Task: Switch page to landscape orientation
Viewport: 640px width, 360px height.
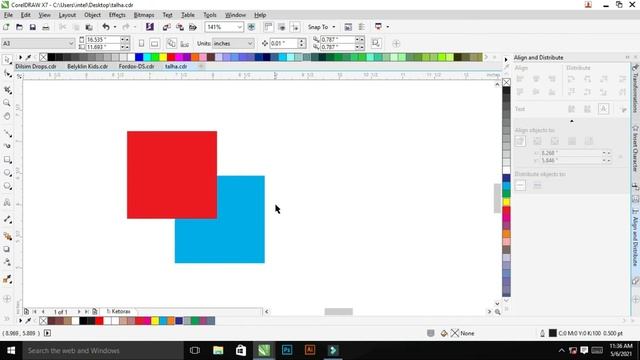Action: 154,43
